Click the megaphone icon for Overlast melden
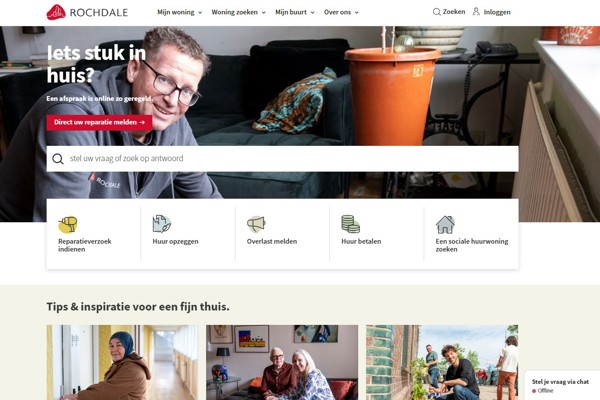 click(x=256, y=224)
